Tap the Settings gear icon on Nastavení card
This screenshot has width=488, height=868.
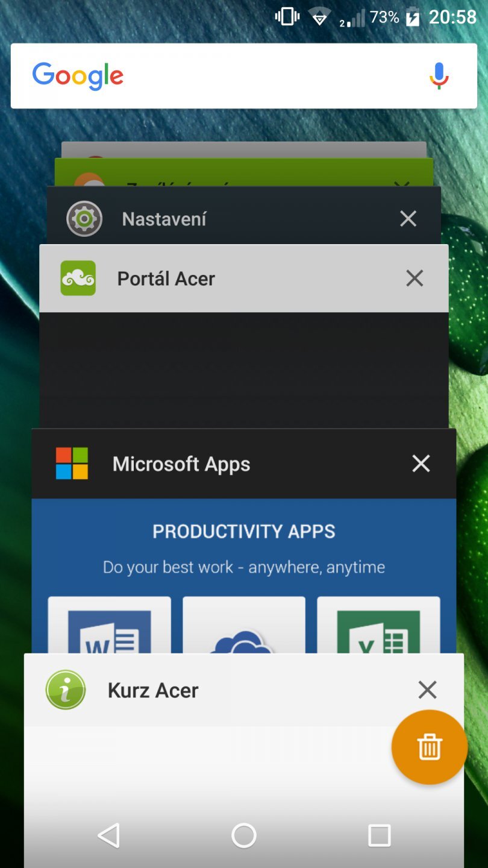tap(84, 218)
